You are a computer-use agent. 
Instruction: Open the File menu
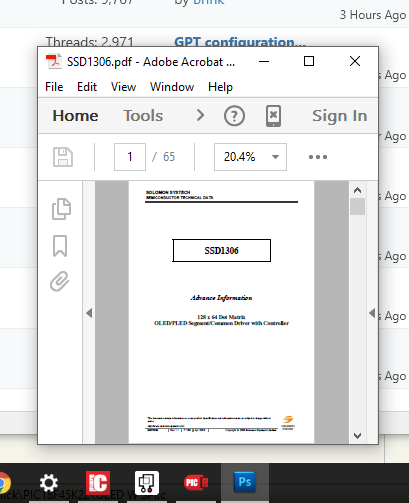[x=54, y=87]
